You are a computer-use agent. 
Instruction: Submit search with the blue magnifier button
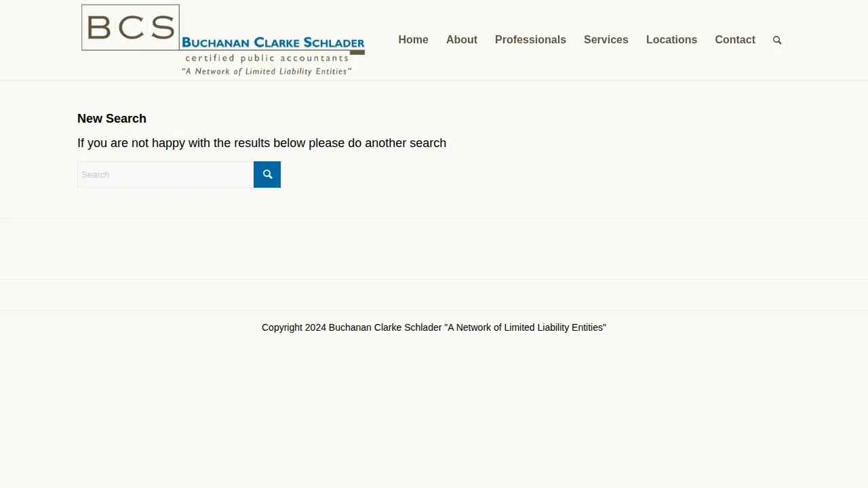coord(267,174)
